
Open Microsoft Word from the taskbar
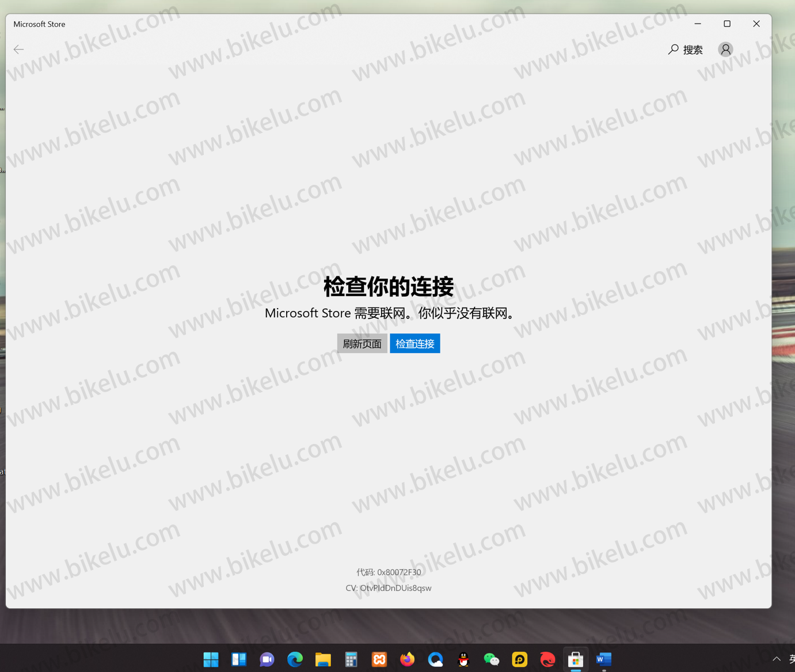[x=603, y=659]
